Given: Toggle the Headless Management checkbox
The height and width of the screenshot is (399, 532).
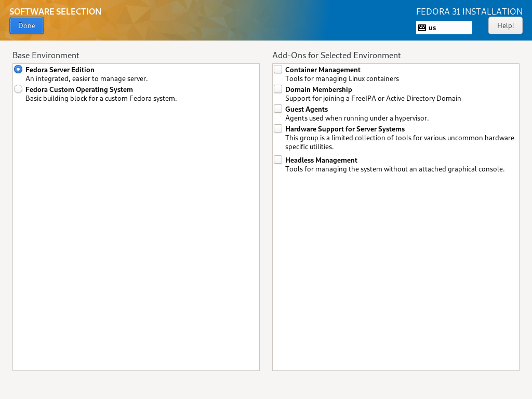Looking at the screenshot, I should pyautogui.click(x=278, y=159).
